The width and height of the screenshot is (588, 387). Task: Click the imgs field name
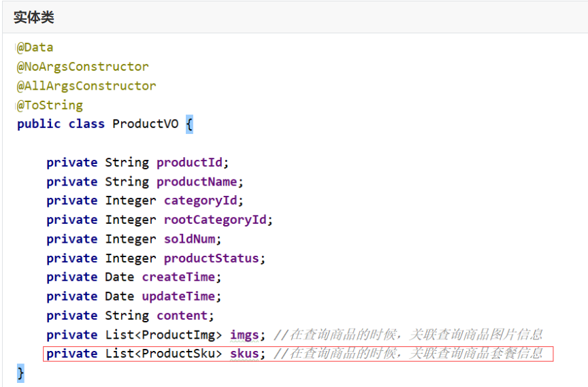pyautogui.click(x=244, y=335)
